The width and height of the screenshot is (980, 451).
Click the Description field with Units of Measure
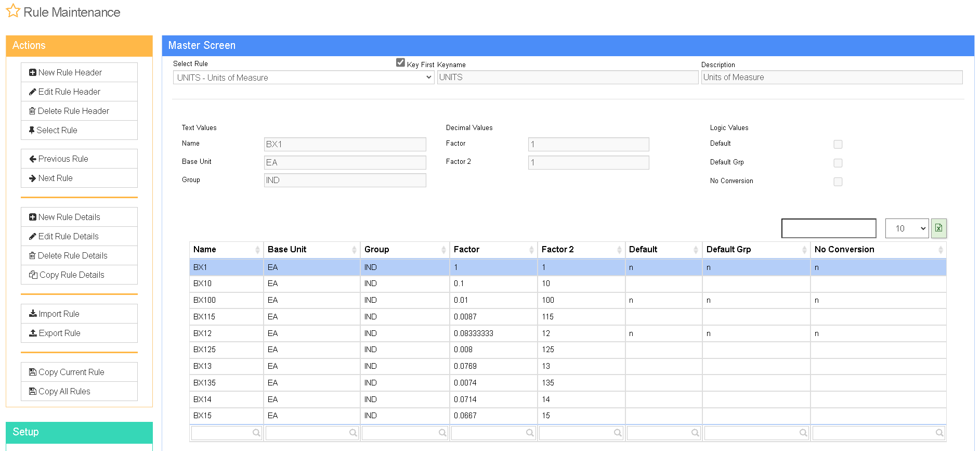click(x=832, y=77)
